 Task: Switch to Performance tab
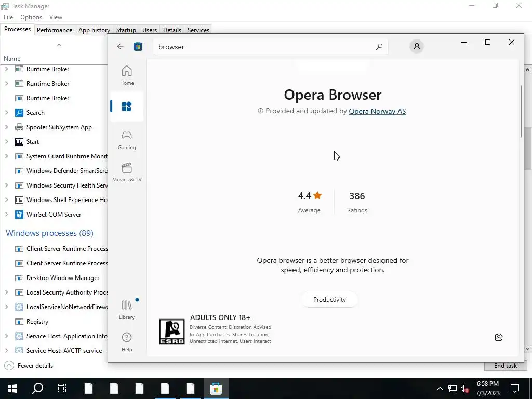click(x=54, y=30)
